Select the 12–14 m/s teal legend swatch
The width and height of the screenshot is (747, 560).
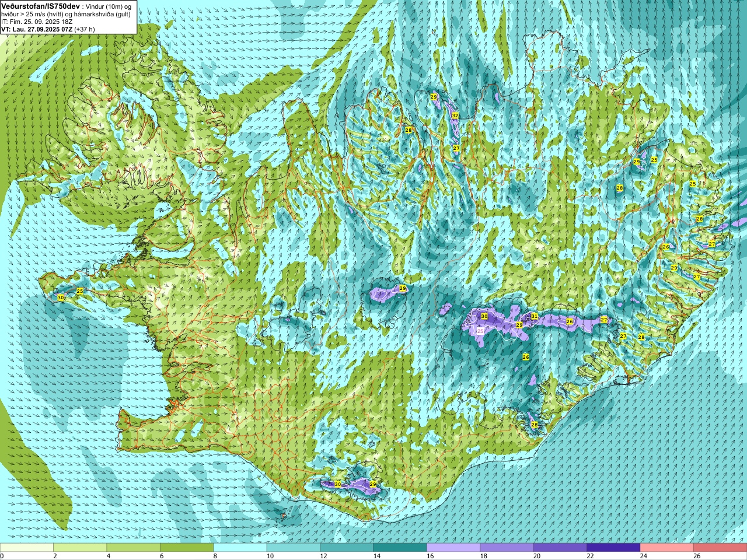347,548
